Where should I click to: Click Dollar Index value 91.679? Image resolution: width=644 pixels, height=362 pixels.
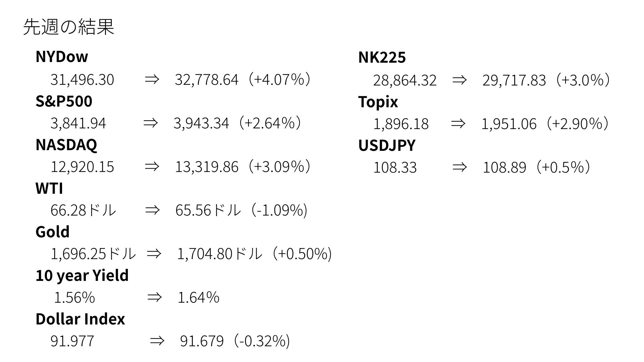202,341
